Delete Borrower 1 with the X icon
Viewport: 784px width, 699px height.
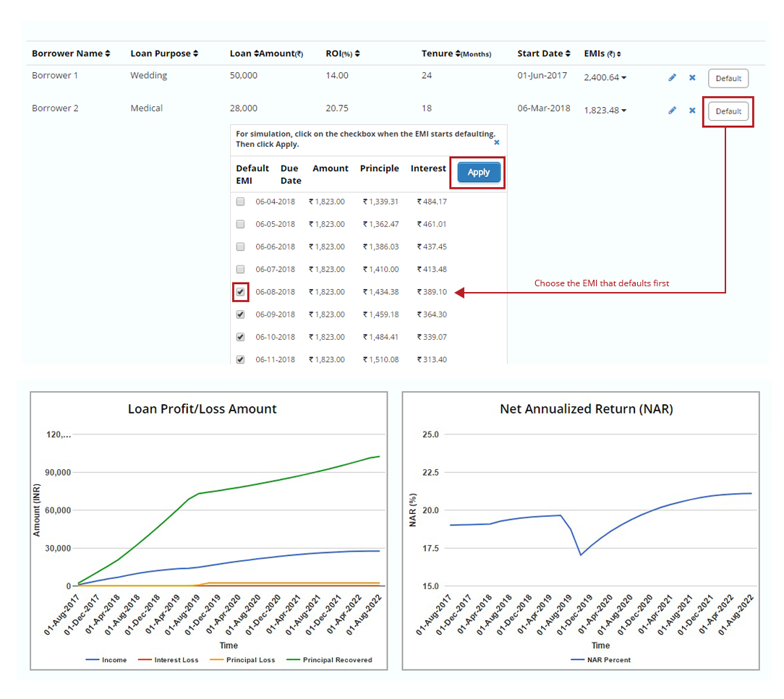coord(692,78)
